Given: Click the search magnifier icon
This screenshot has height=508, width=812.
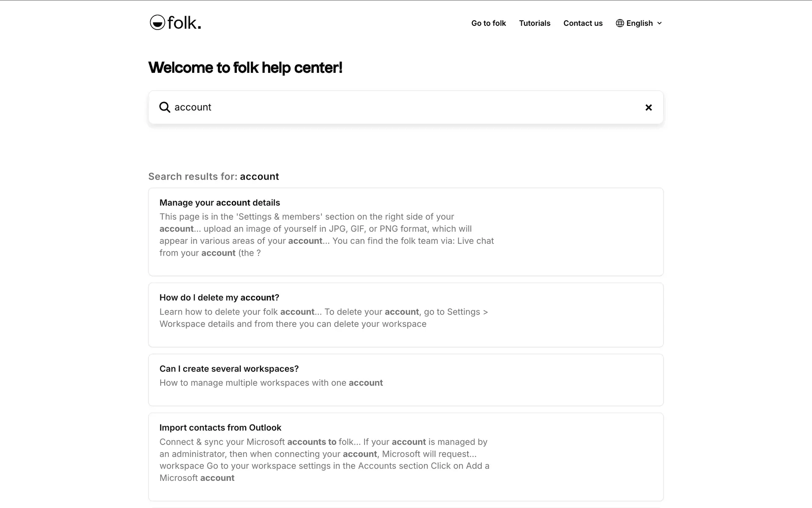Looking at the screenshot, I should [165, 108].
